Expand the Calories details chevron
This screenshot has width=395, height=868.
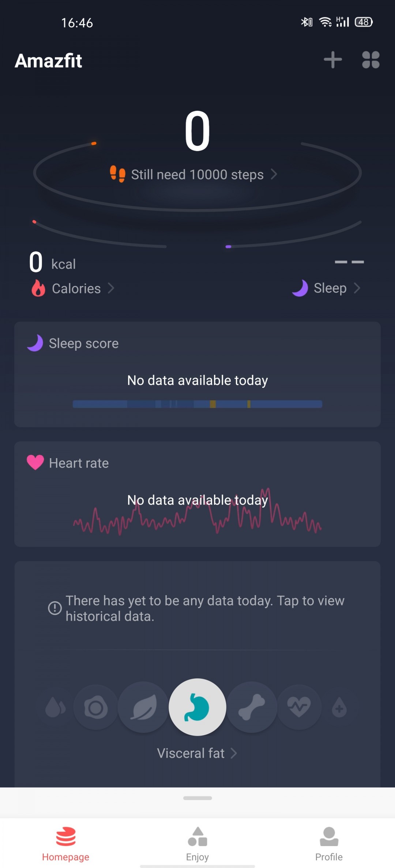point(112,288)
